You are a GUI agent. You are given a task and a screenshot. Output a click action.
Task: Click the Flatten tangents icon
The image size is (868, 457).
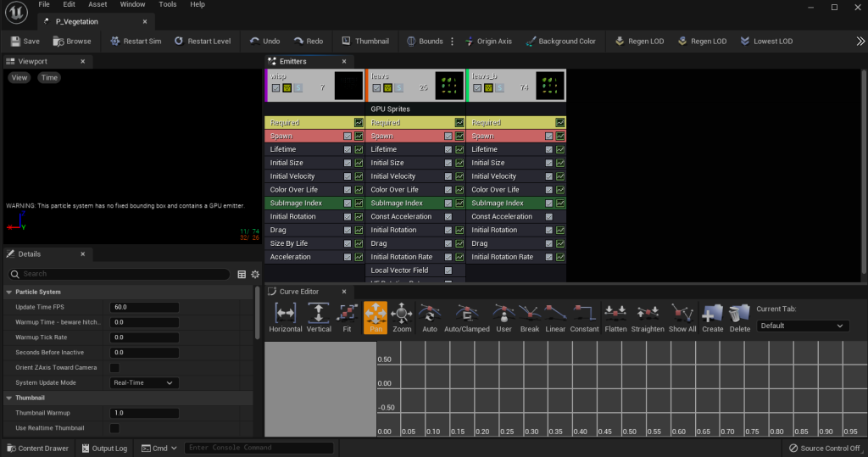[616, 313]
